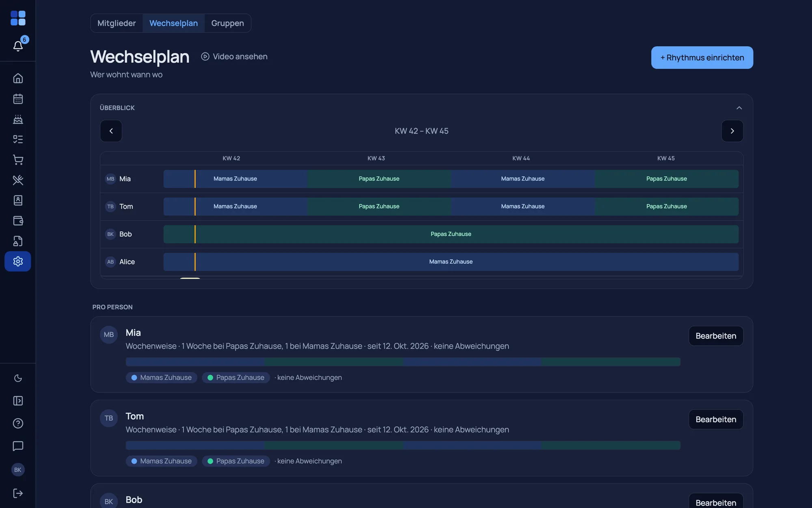The image size is (812, 508).
Task: Click Alice's Mamas Zuhause timeline bar
Action: [451, 262]
